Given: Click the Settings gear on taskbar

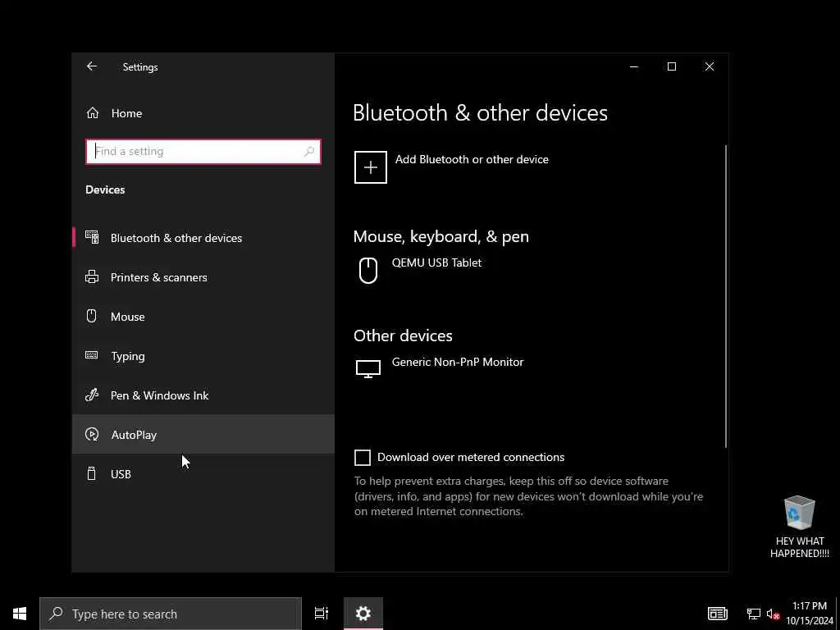Looking at the screenshot, I should [363, 614].
